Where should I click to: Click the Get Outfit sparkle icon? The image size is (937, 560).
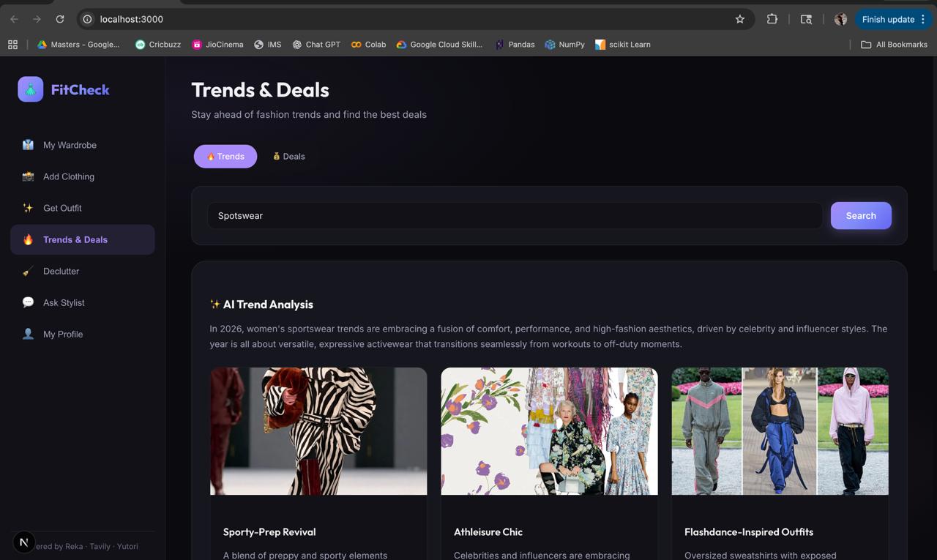click(28, 208)
